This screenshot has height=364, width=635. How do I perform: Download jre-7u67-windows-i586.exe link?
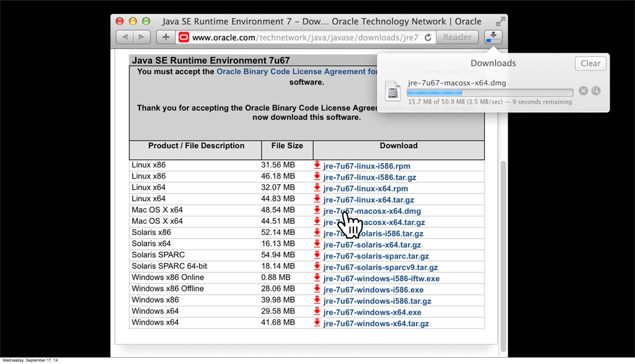tap(373, 290)
